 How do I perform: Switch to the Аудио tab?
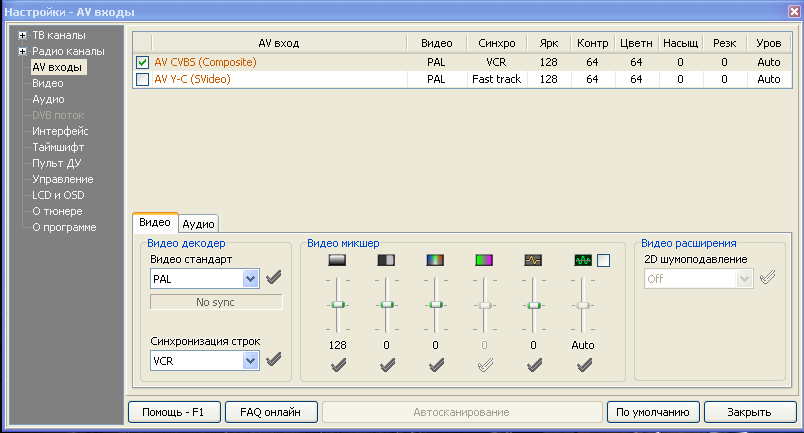(x=198, y=224)
